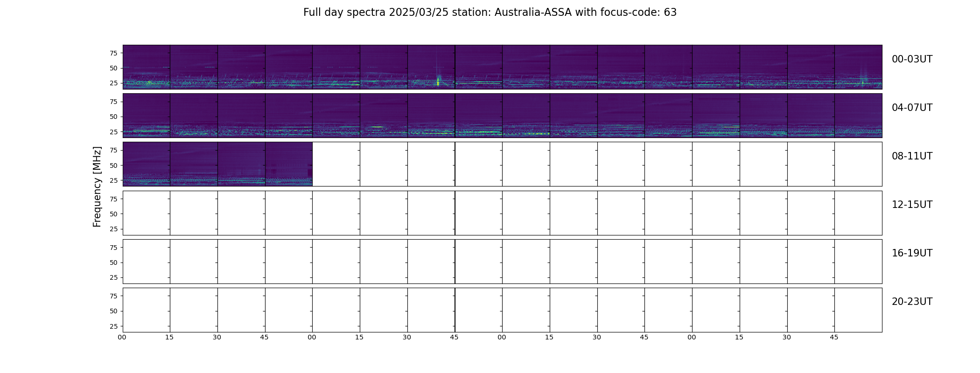
Task: Click the 25 MHz tick in 04-07UT row
Action: [113, 132]
